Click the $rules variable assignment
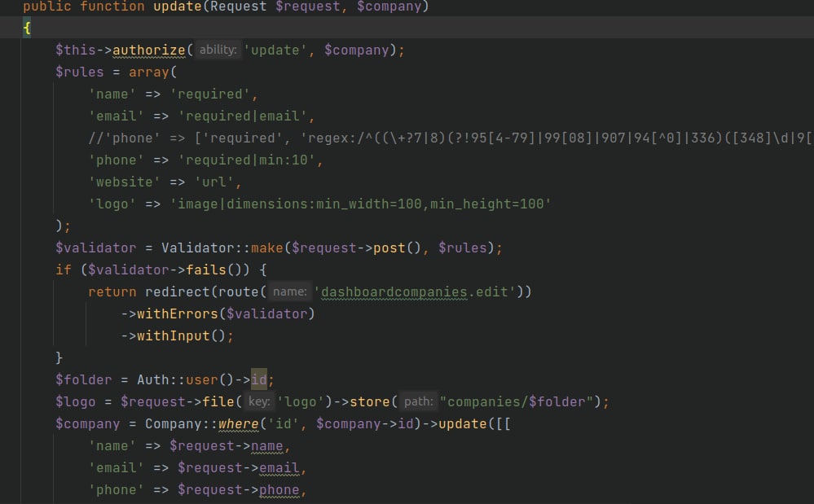The height and width of the screenshot is (504, 814). (79, 72)
